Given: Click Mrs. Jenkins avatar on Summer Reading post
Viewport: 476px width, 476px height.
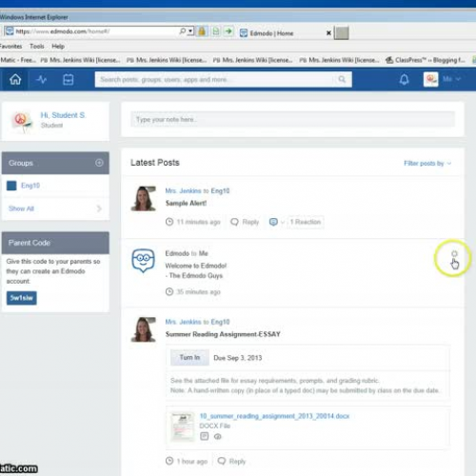Looking at the screenshot, I should pos(144,329).
